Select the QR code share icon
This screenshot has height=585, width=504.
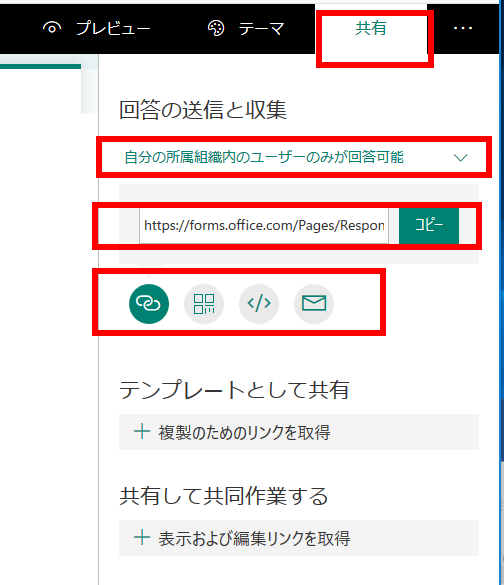click(x=204, y=304)
